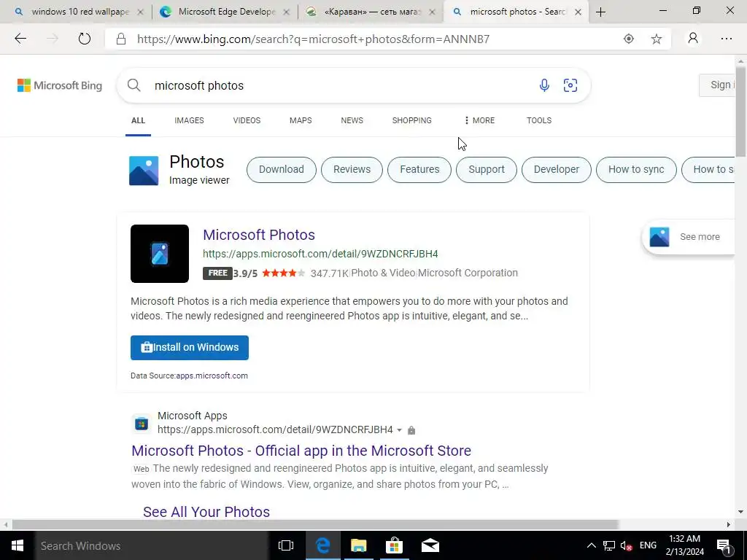The image size is (747, 560).
Task: Expand the MORE search categories menu
Action: pyautogui.click(x=479, y=120)
